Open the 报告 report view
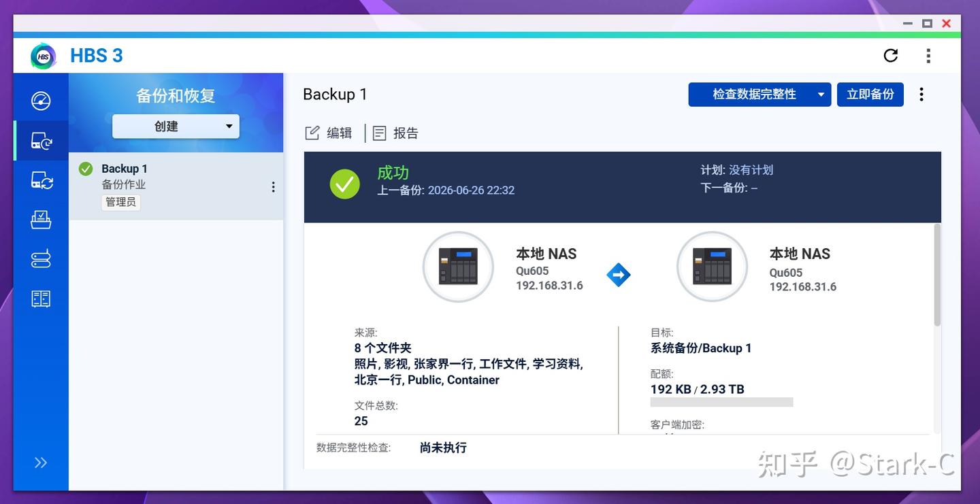Image resolution: width=980 pixels, height=504 pixels. pyautogui.click(x=395, y=133)
